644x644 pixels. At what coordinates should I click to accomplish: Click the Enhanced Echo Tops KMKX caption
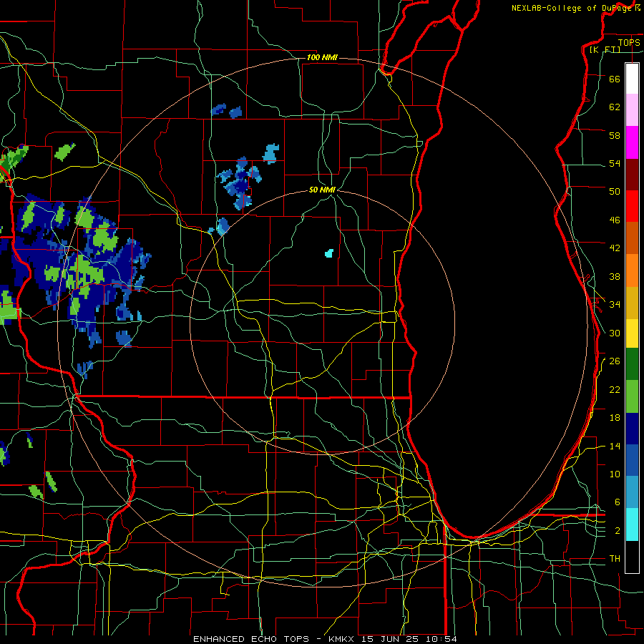[x=325, y=639]
